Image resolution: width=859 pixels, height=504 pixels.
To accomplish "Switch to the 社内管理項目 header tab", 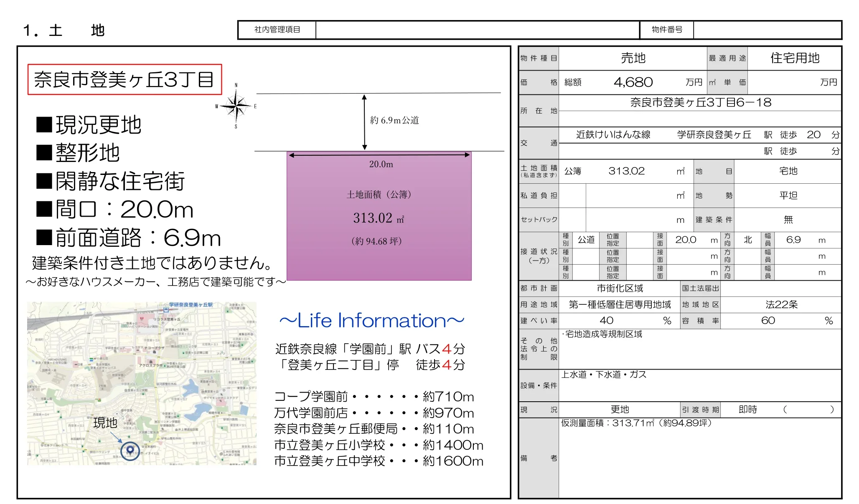I will coord(277,30).
